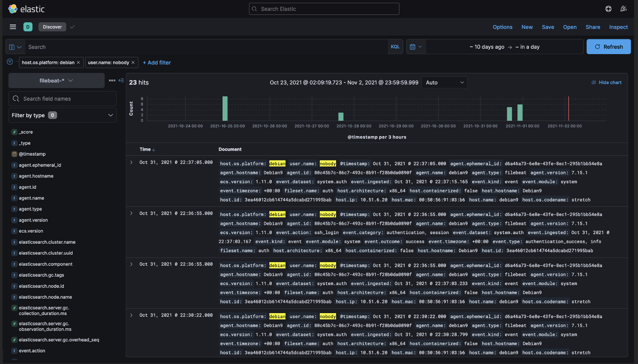638x364 pixels.
Task: Click the histogram bar near 2021-10-28
Action: pos(341,116)
